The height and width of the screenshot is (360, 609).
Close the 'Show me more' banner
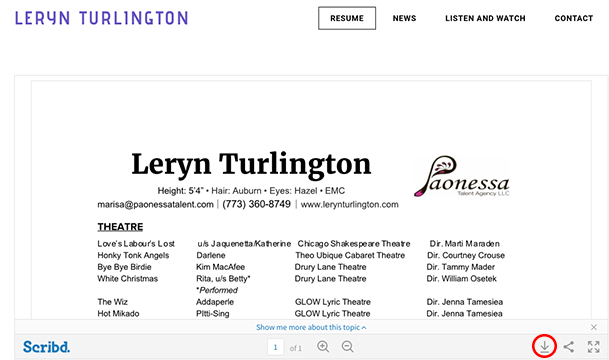(x=594, y=327)
